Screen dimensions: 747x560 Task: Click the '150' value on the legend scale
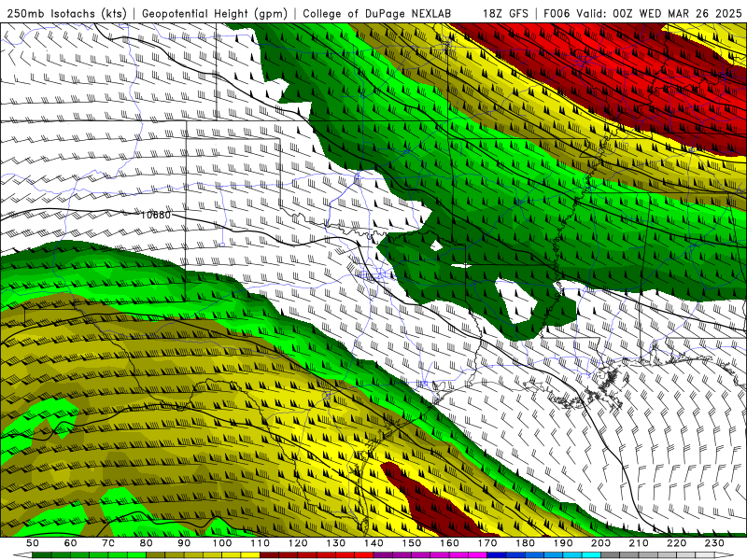412,543
